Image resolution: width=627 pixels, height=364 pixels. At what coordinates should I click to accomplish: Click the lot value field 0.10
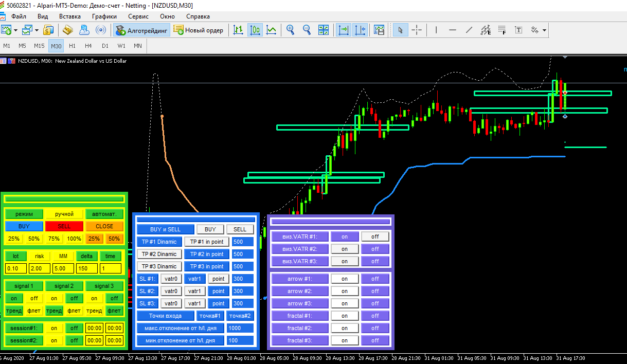[16, 268]
